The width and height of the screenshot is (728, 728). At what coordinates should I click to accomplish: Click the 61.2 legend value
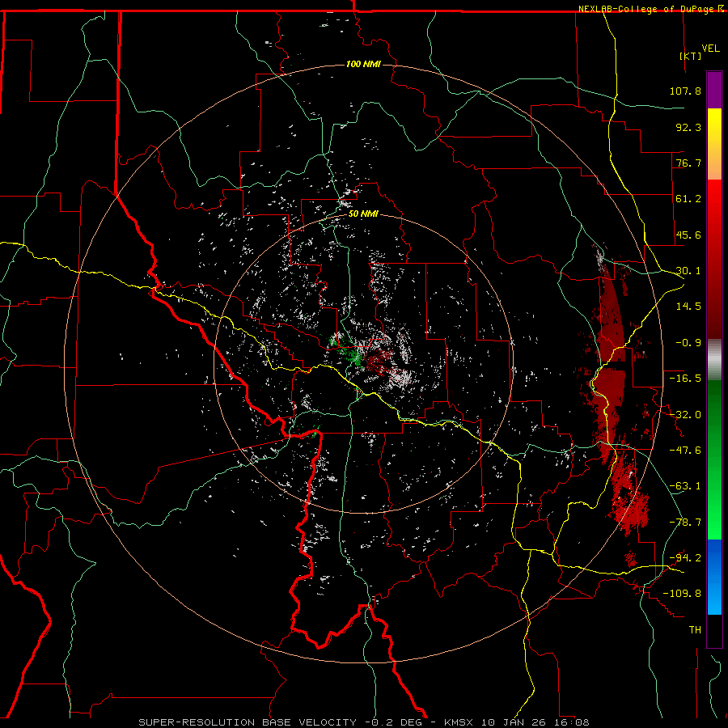coord(688,199)
